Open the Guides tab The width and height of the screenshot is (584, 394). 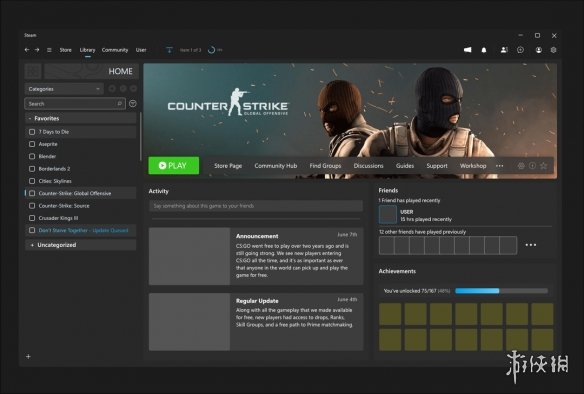tap(405, 166)
